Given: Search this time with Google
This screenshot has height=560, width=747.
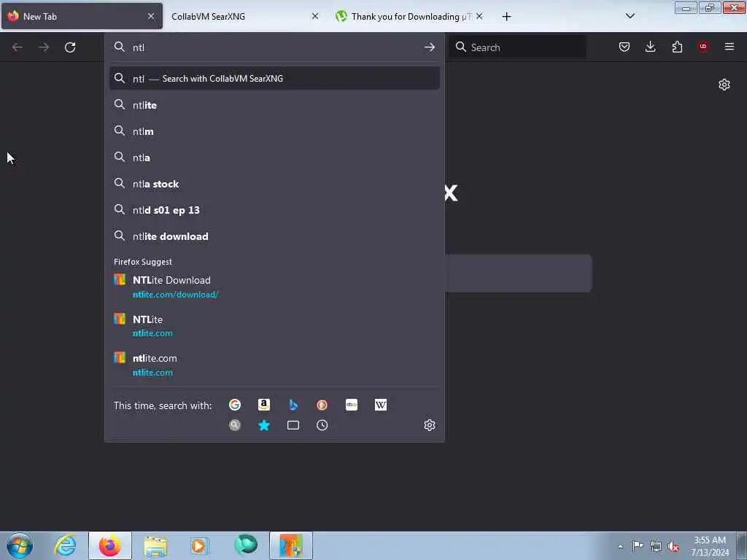Looking at the screenshot, I should tap(235, 405).
